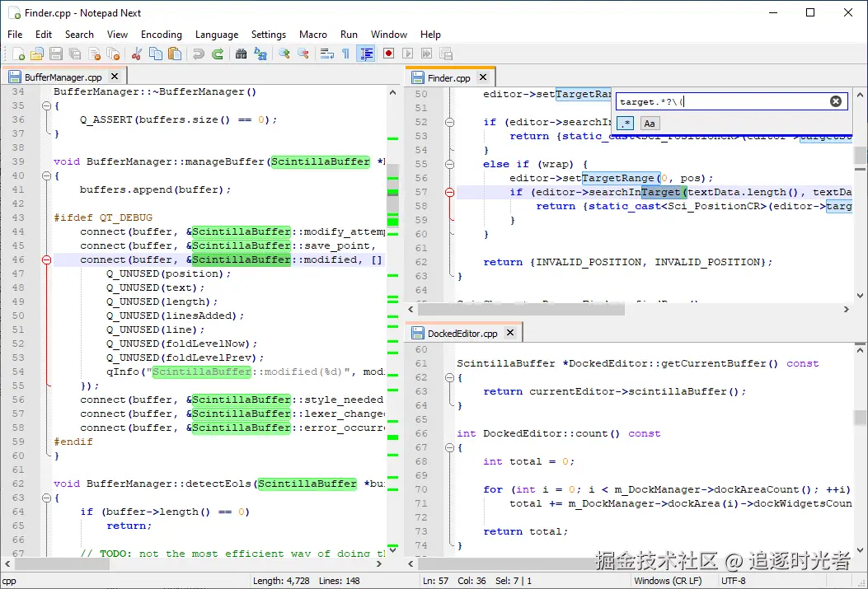Open the View menu
This screenshot has width=868, height=589.
coord(117,35)
